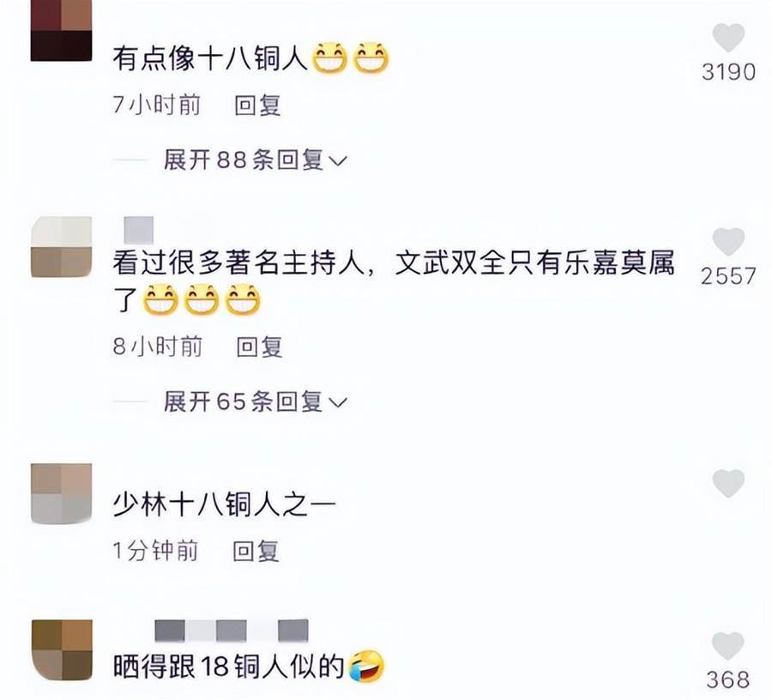Select comment text 有点像十八铜人
This screenshot has width=772, height=700.
pos(210,58)
